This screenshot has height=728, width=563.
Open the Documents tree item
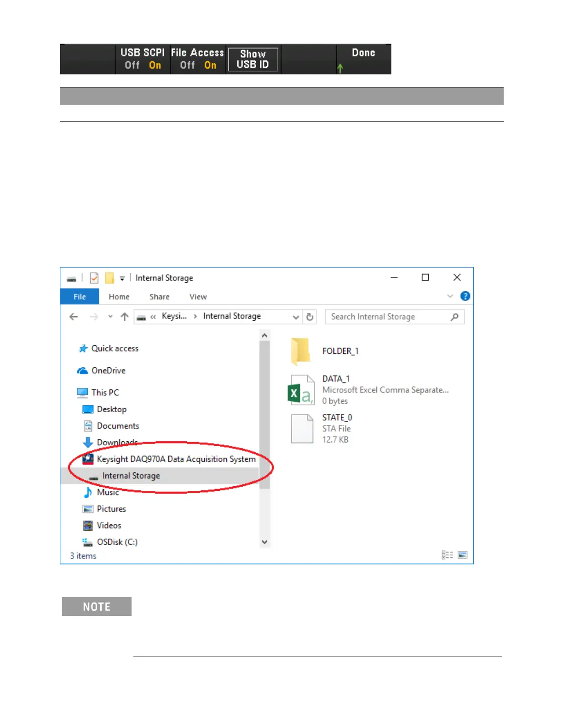[118, 426]
